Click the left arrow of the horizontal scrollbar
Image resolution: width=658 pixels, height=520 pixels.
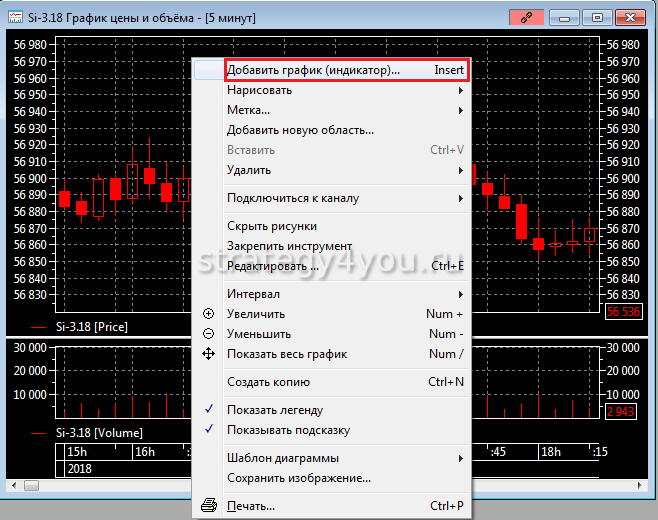pos(13,485)
